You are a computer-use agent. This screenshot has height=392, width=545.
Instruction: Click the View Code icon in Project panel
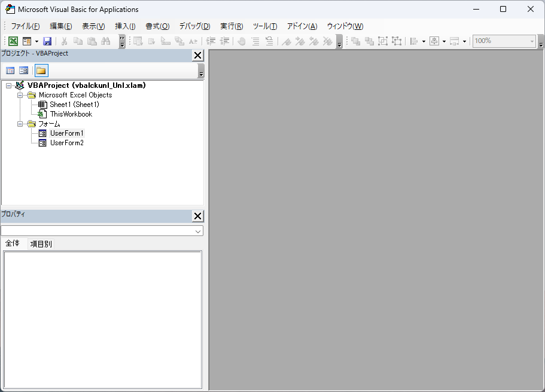pyautogui.click(x=10, y=71)
